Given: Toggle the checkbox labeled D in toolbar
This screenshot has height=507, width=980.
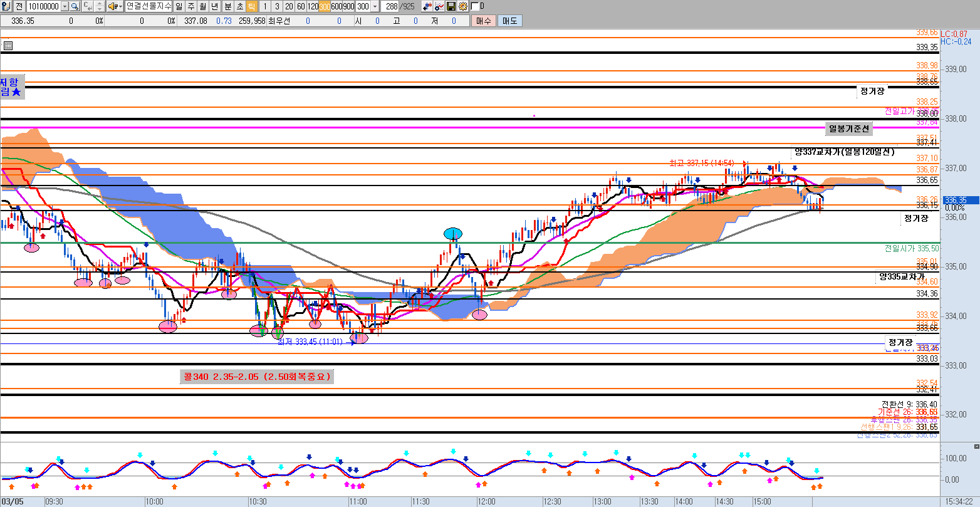Looking at the screenshot, I should [x=475, y=6].
